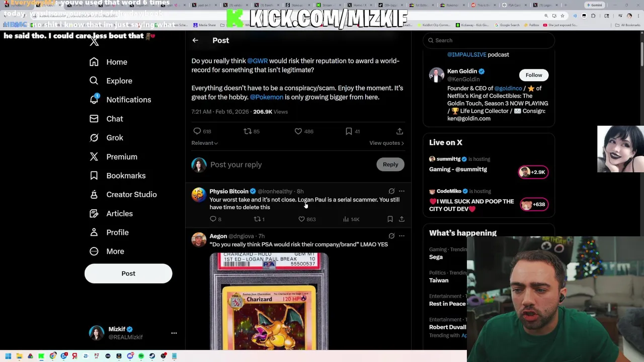Open Premium in sidebar
Viewport: 644px width, 362px height.
(x=113, y=157)
